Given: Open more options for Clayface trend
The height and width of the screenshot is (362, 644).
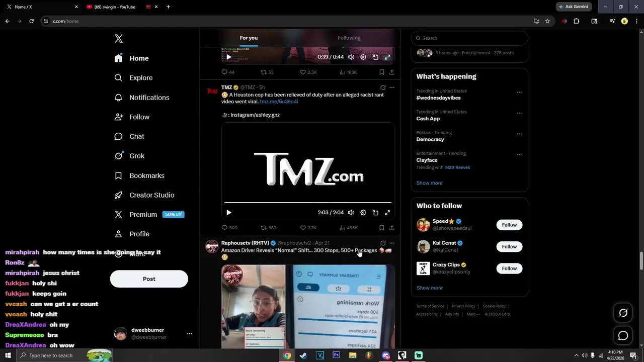Looking at the screenshot, I should click(519, 155).
